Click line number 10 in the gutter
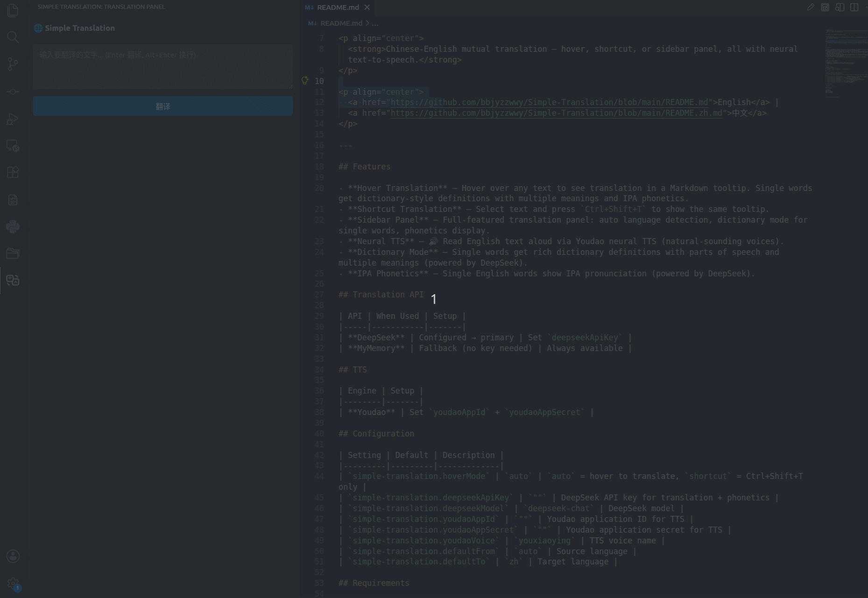The image size is (868, 598). coord(319,81)
